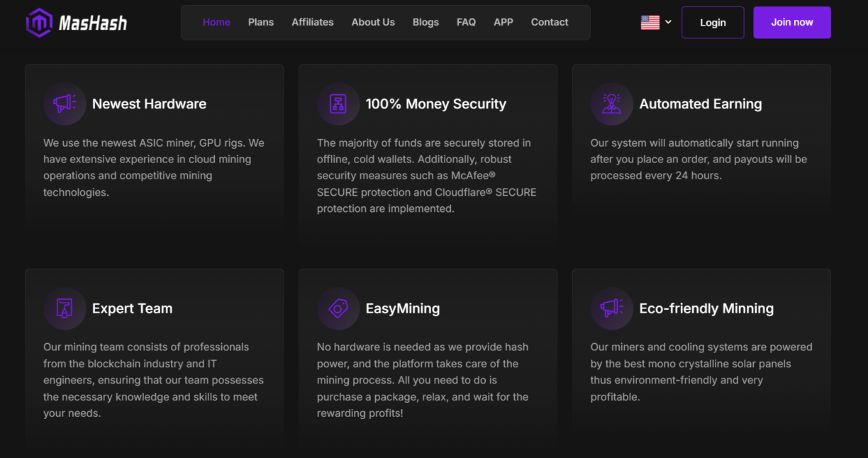Image resolution: width=868 pixels, height=458 pixels.
Task: Navigate to the About Us section
Action: point(373,22)
